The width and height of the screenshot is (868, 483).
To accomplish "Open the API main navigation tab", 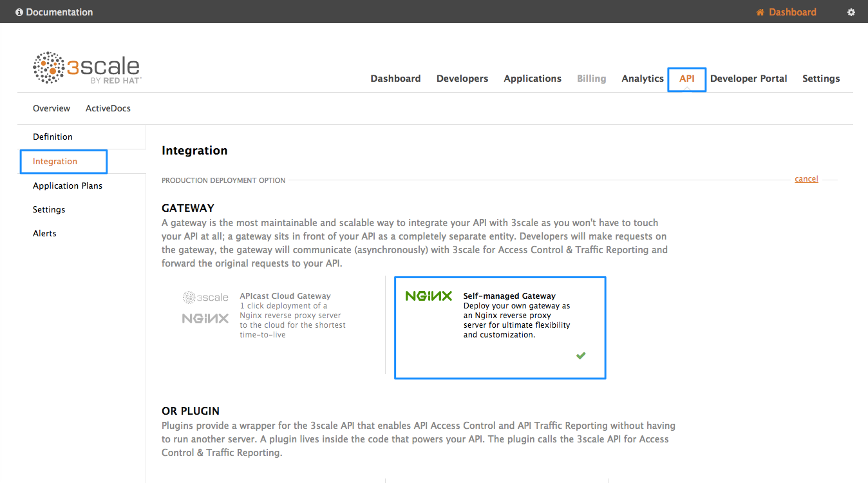I will point(686,79).
